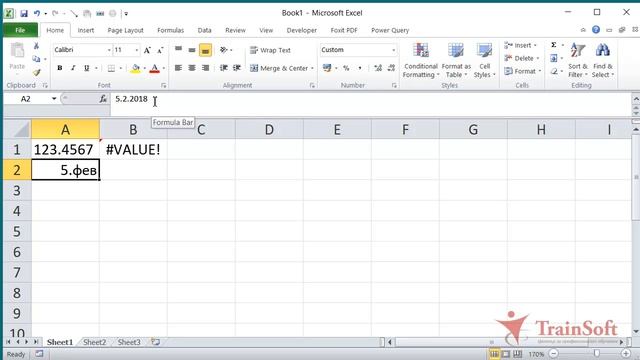Screen dimensions: 640x360
Task: Open the font name dropdown
Action: pos(109,50)
